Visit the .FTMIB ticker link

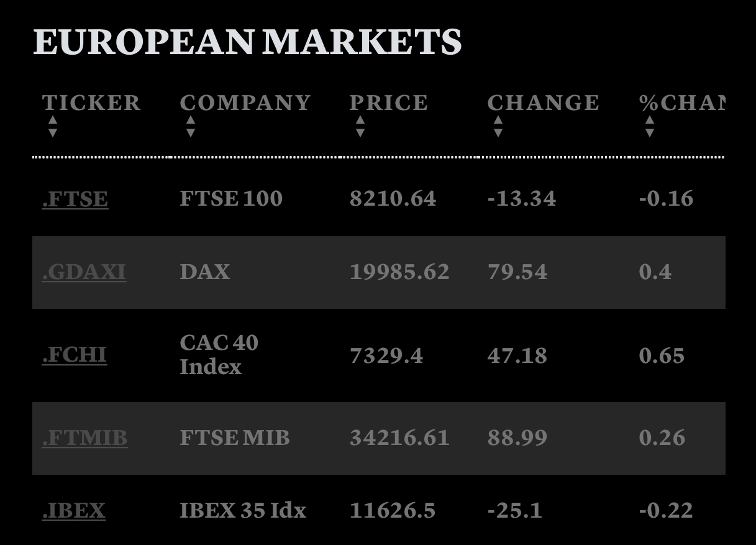point(84,438)
